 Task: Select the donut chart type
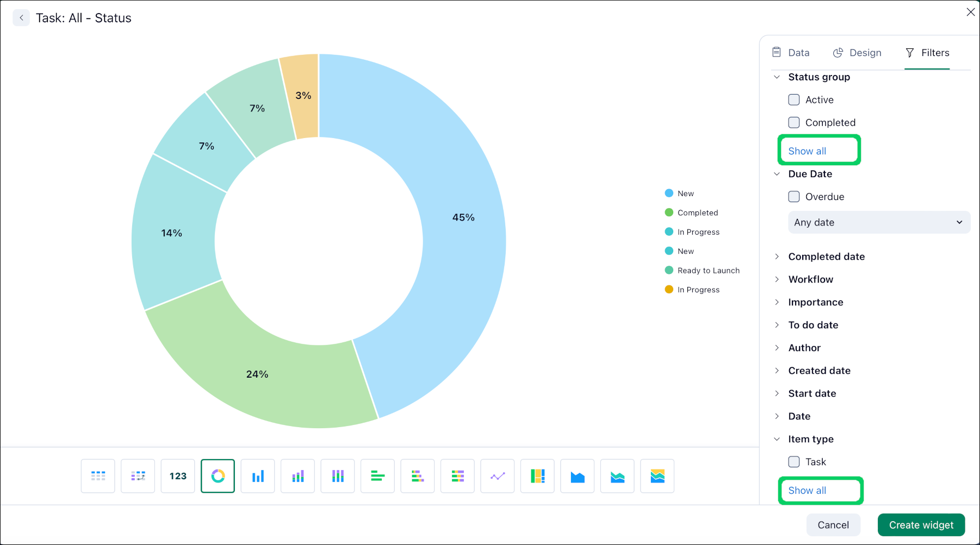(x=218, y=476)
